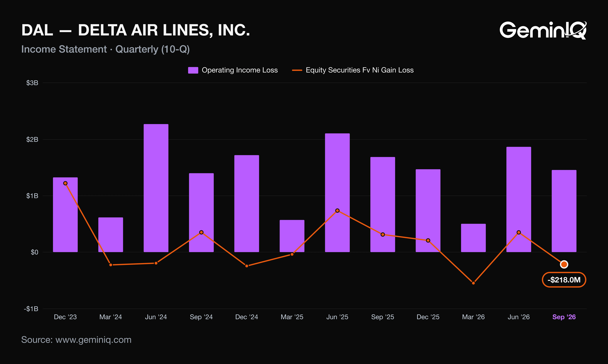Click the Sep '24 orange line data point

coord(201,232)
